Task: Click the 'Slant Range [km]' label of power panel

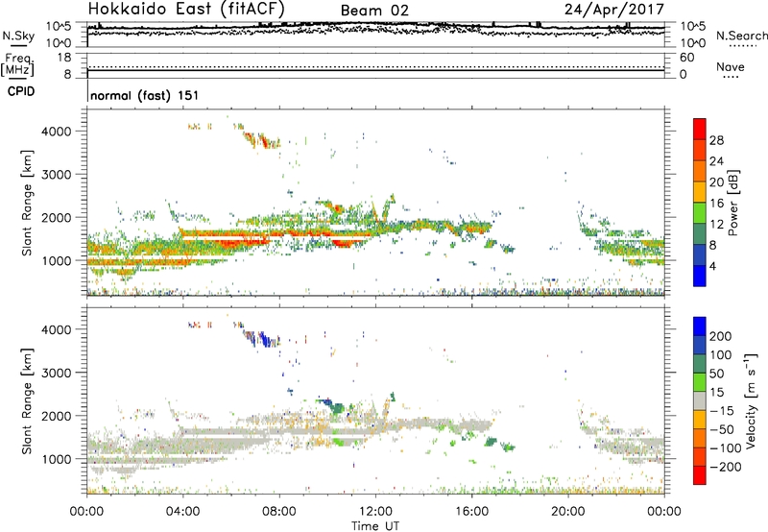Action: click(x=27, y=203)
